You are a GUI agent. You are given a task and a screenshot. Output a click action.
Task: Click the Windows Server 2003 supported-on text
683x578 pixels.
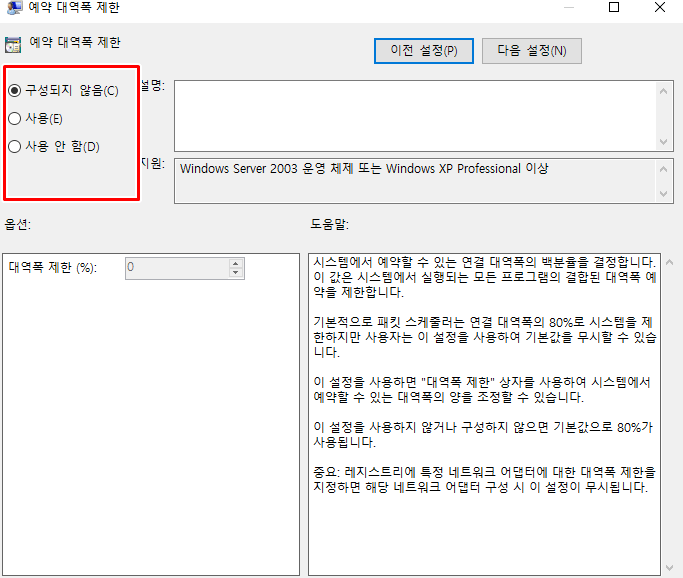[x=364, y=169]
